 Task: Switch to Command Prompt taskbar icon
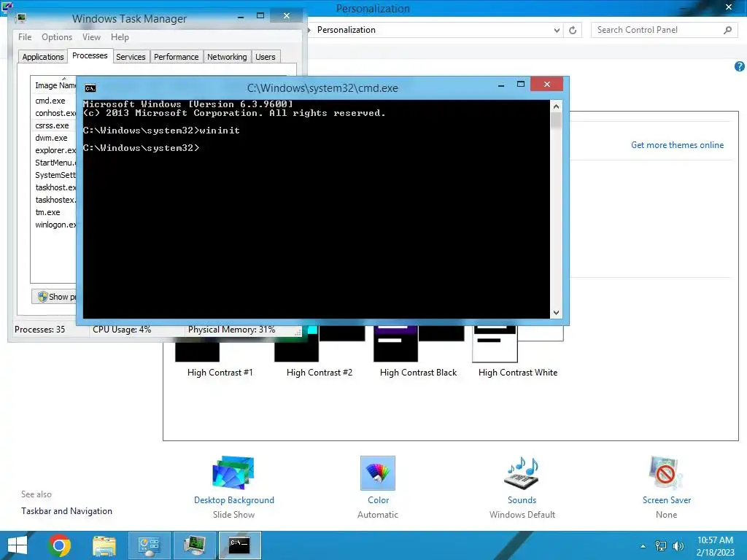click(x=239, y=545)
